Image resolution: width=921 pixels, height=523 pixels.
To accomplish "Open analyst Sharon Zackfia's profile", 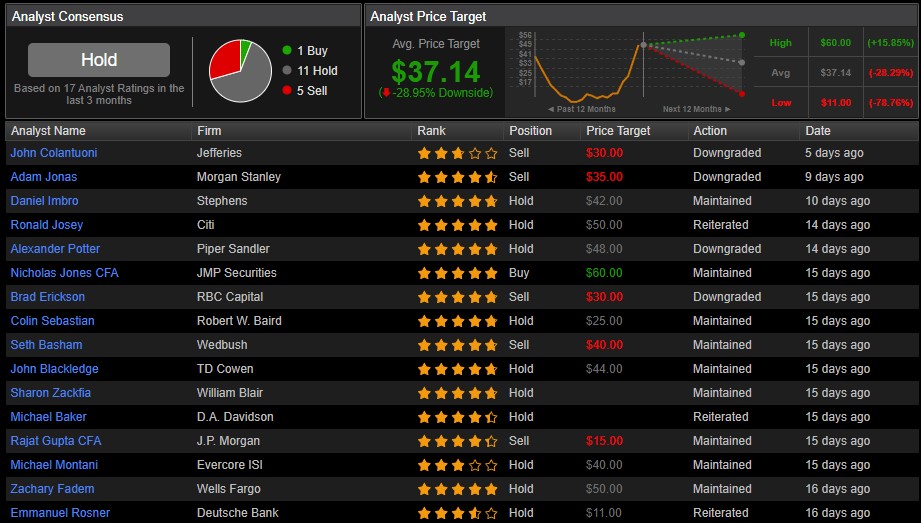I will (x=51, y=393).
